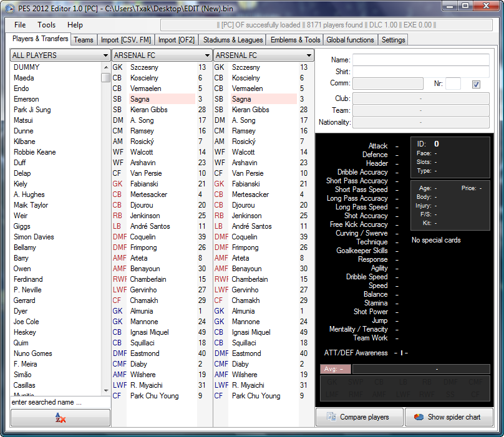Select Van Persie in the middle Arsenal list
Screen dimensions: 504x437
coord(146,173)
